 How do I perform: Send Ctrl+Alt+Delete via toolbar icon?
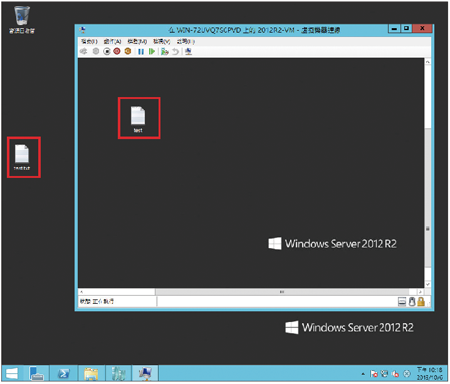84,51
